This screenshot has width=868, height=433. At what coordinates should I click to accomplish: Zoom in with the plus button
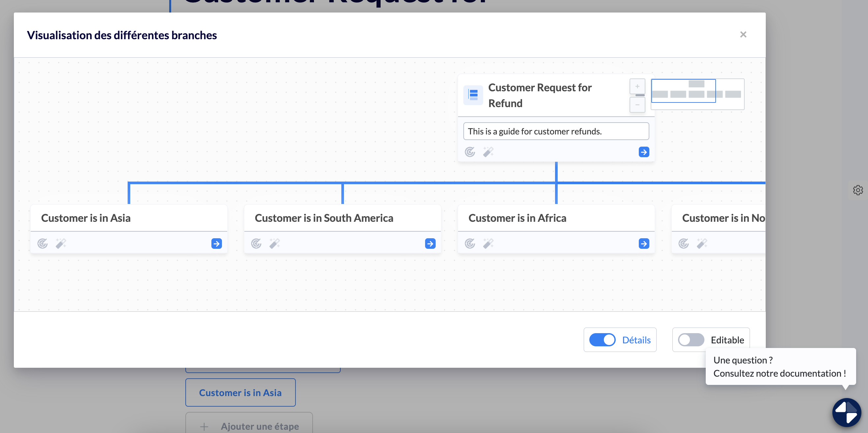(637, 86)
